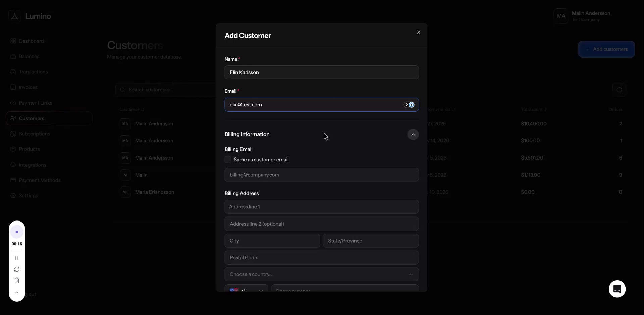This screenshot has width=644, height=315.
Task: Sort by Customer column header
Action: tap(131, 110)
